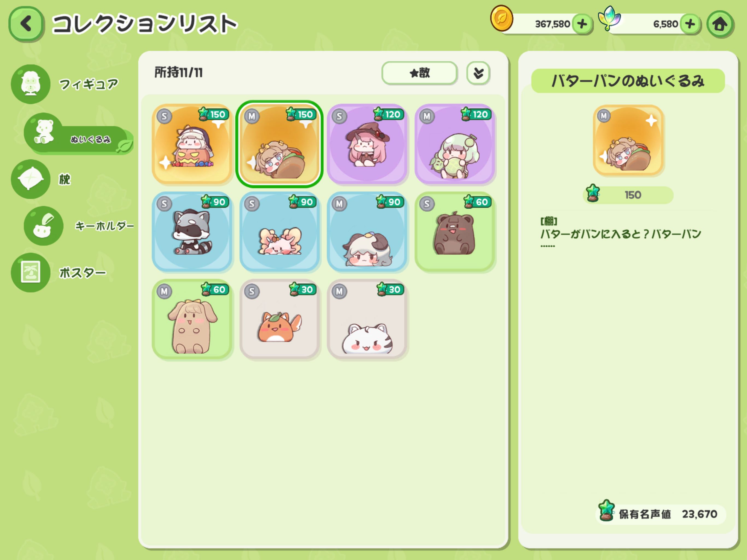Select the pink witch plush 120
Viewport: 747px width, 560px height.
(x=367, y=144)
